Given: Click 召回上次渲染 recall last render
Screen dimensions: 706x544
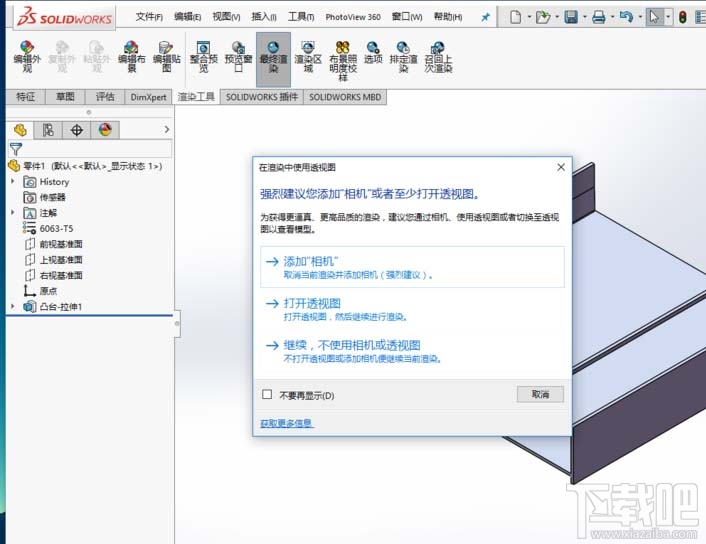Looking at the screenshot, I should click(x=438, y=57).
